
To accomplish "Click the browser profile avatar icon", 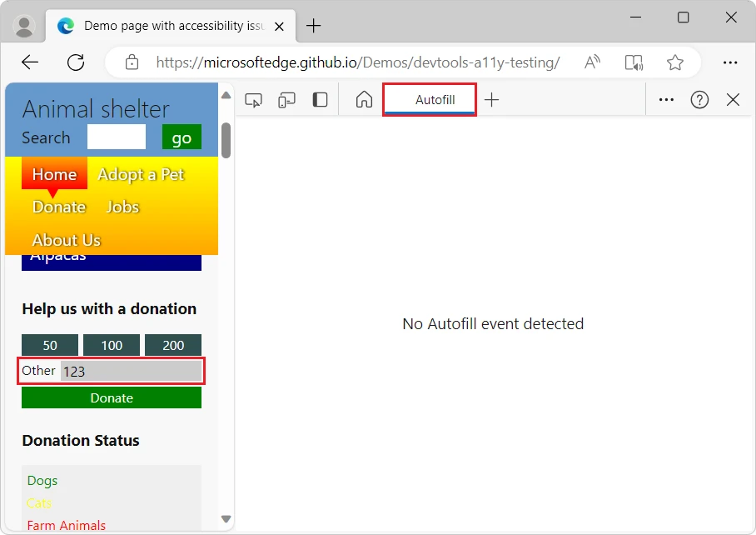I will click(24, 26).
